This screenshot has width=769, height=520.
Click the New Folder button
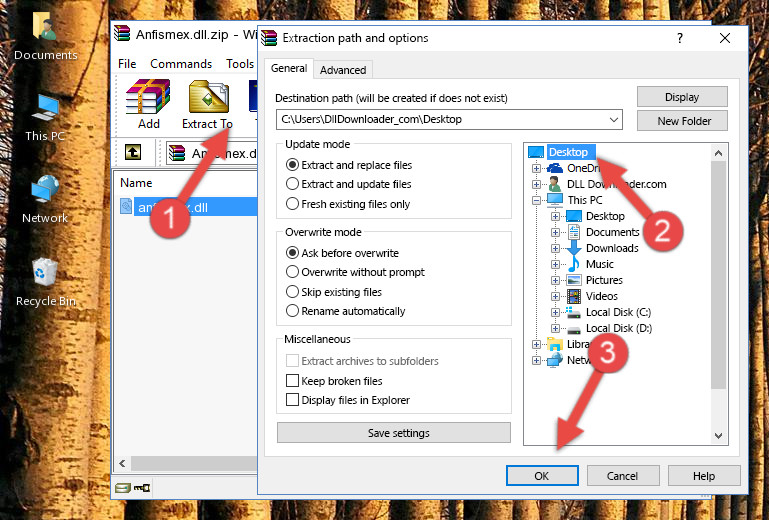pos(682,121)
